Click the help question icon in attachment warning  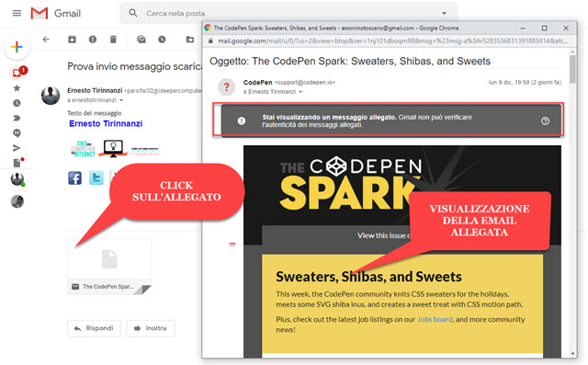point(545,120)
